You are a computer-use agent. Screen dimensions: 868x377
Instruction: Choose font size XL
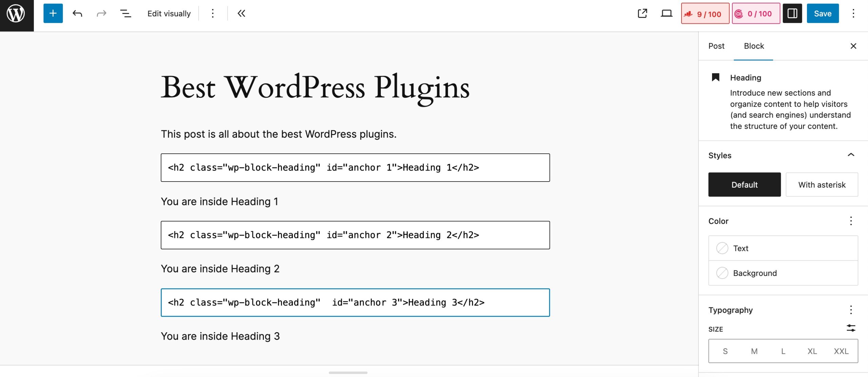812,351
